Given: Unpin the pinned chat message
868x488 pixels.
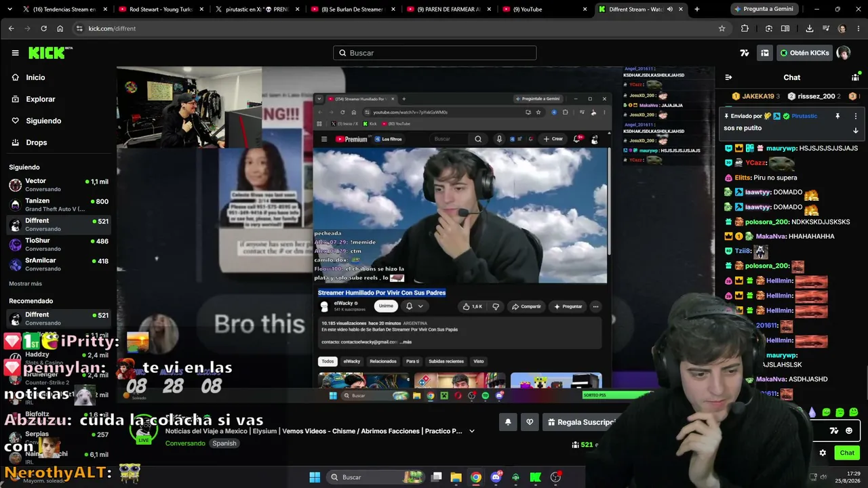Looking at the screenshot, I should 837,116.
